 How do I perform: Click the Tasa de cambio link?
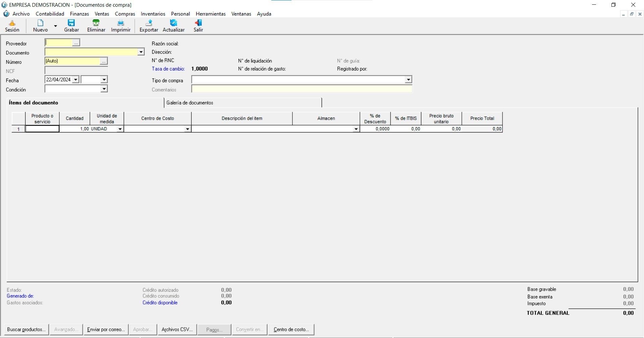tap(168, 69)
